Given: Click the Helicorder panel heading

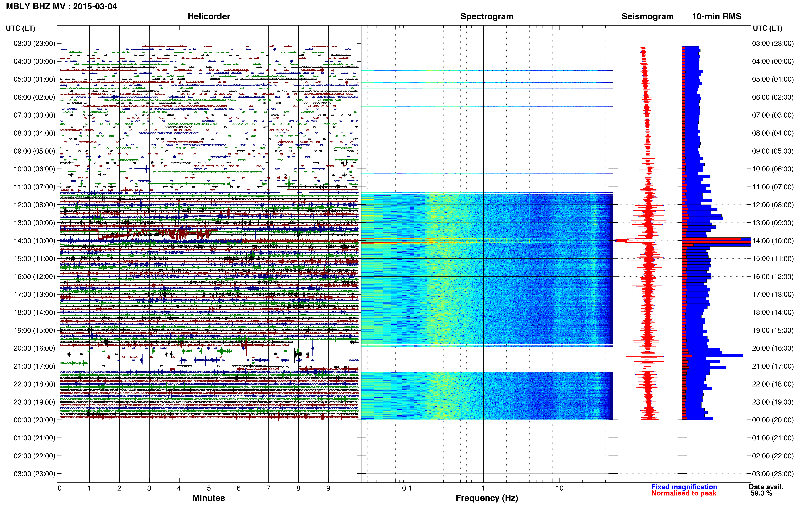Looking at the screenshot, I should 208,16.
